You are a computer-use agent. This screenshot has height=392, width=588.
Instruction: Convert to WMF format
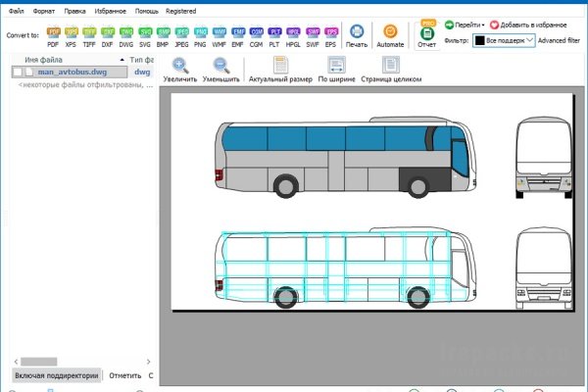coord(219,37)
